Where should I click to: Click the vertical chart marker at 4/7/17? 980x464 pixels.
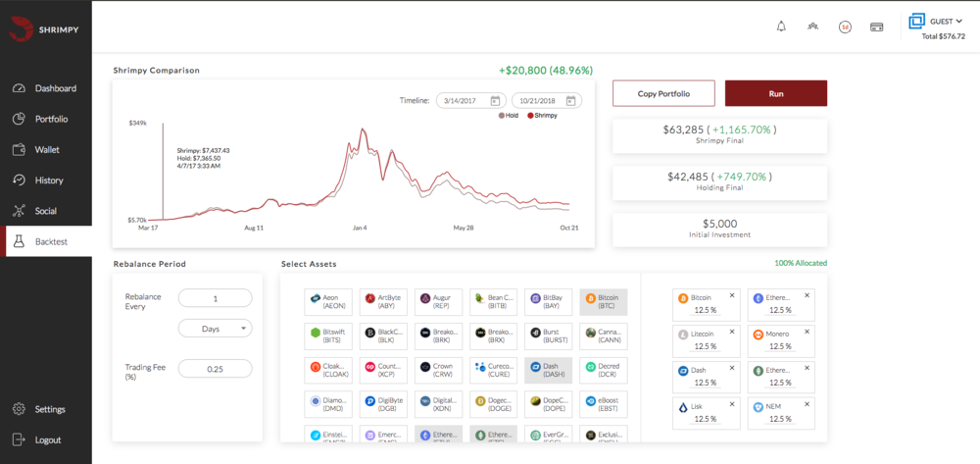pos(164,172)
